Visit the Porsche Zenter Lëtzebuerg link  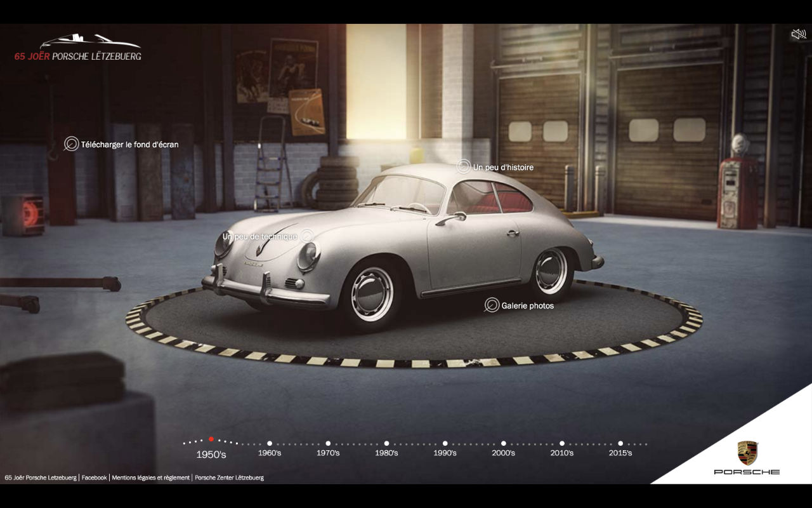(x=228, y=478)
